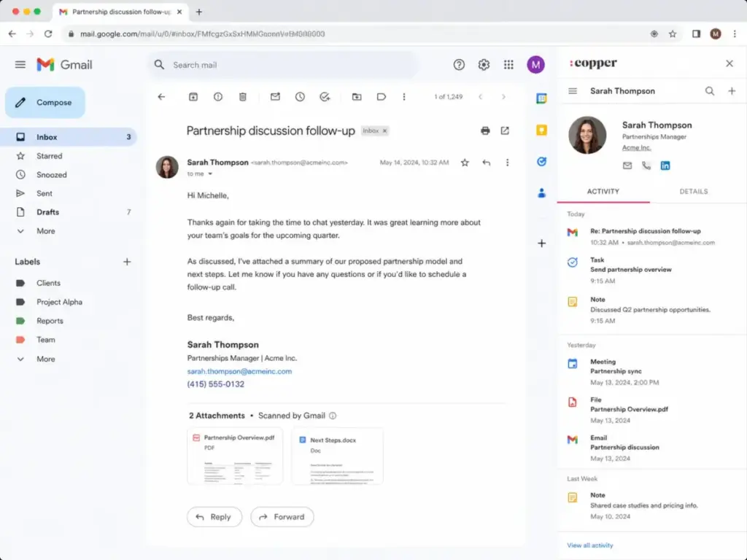Click the sarah.thompson@acmeinc.com signature link
This screenshot has height=560, width=747.
pos(239,371)
